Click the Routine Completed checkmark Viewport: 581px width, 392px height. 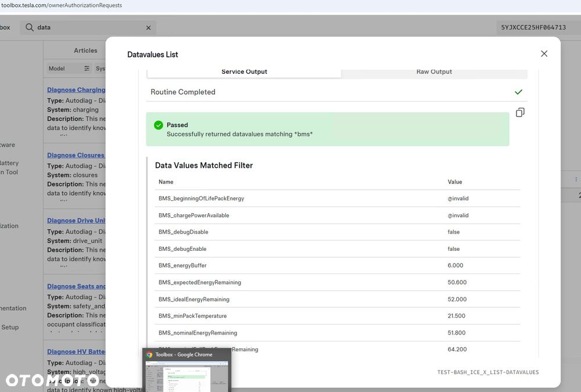tap(518, 92)
